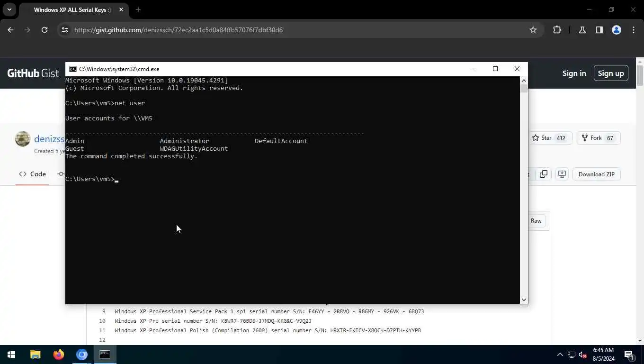Image resolution: width=644 pixels, height=364 pixels.
Task: Click 'Administrator' in cmd output
Action: click(185, 141)
